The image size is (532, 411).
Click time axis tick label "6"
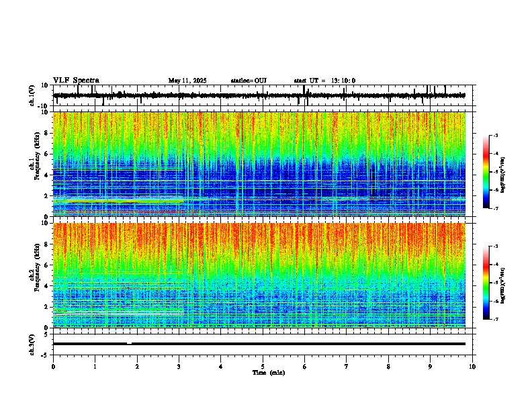point(305,367)
